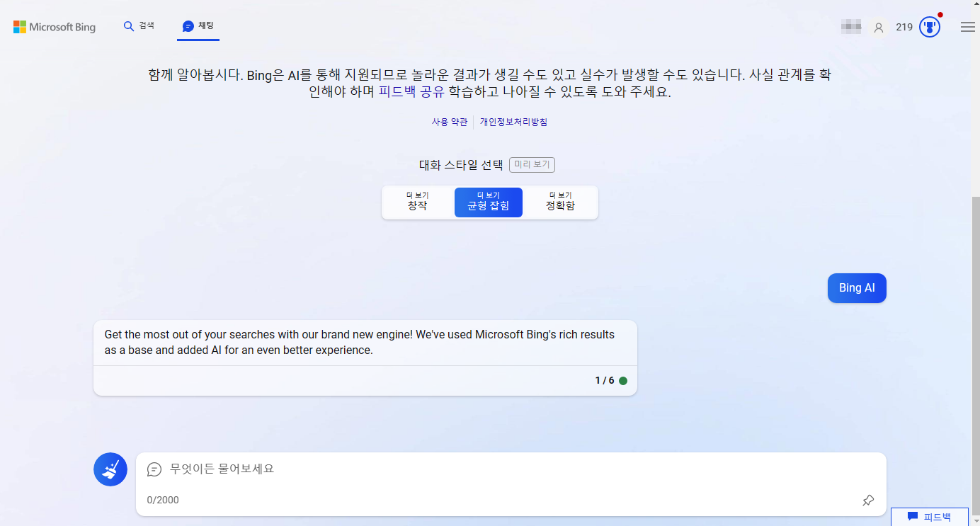Click the Bing AI user message bubble
980x526 pixels.
[x=857, y=288]
